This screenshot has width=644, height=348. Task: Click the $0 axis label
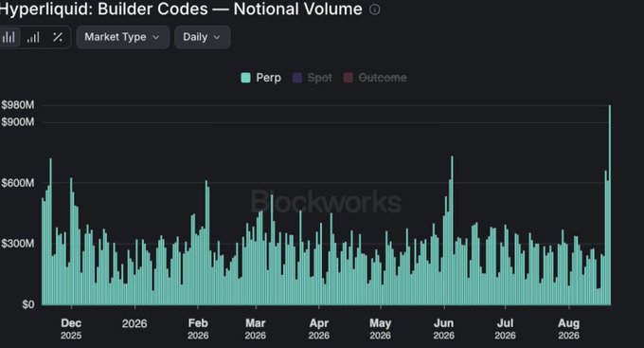(x=27, y=304)
